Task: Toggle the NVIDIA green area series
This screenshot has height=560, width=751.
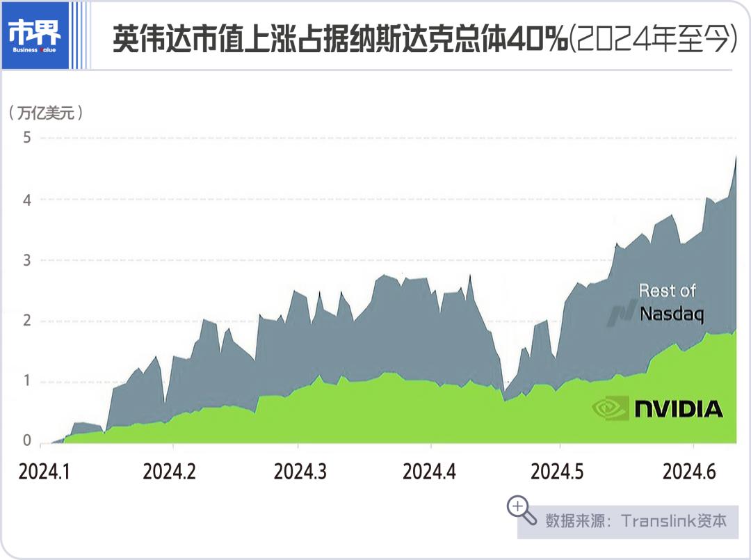Action: [x=348, y=410]
